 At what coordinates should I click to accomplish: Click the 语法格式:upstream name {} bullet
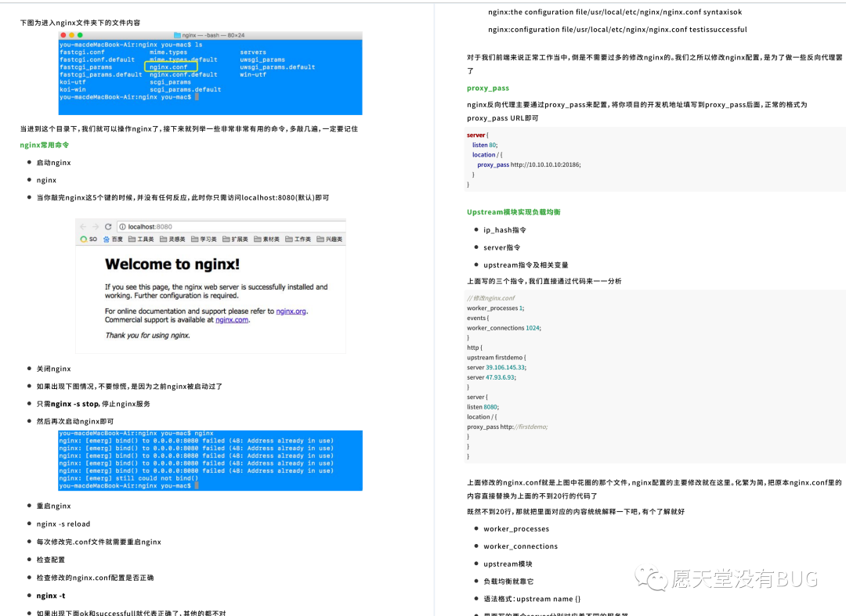click(x=532, y=599)
